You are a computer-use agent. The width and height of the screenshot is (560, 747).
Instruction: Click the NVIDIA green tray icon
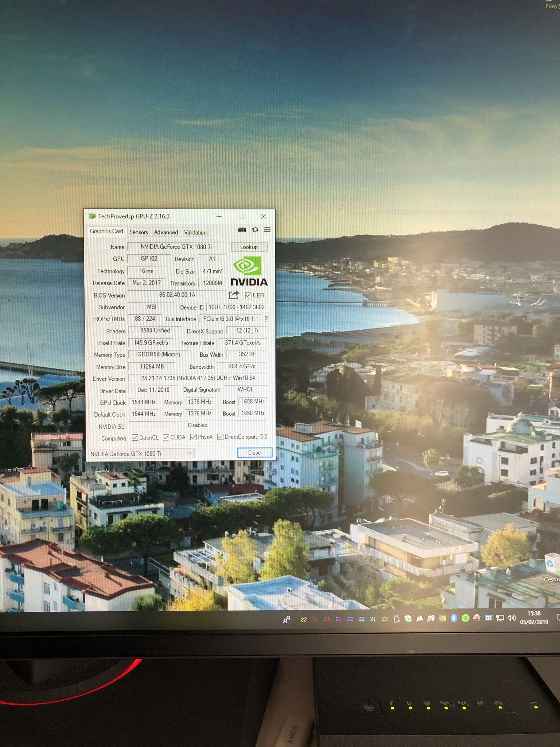coord(443,618)
